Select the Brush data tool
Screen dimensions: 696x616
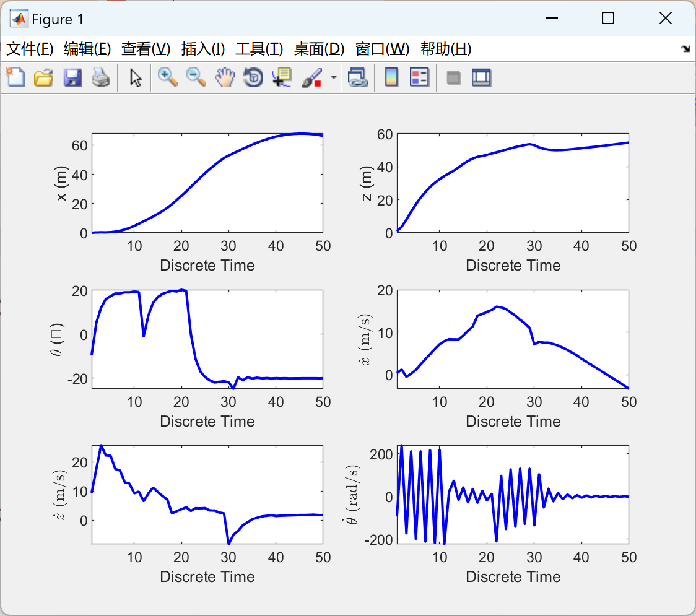point(312,77)
